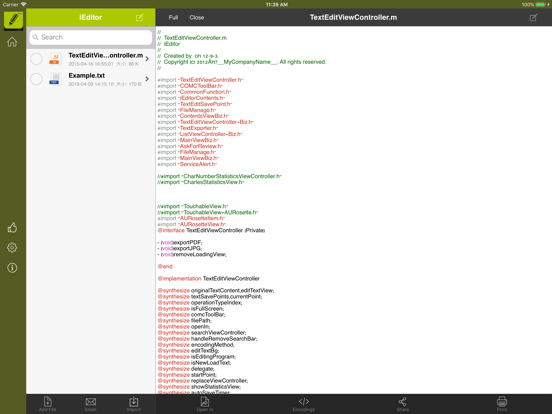
Task: Open the info icon in sidebar
Action: [x=12, y=268]
